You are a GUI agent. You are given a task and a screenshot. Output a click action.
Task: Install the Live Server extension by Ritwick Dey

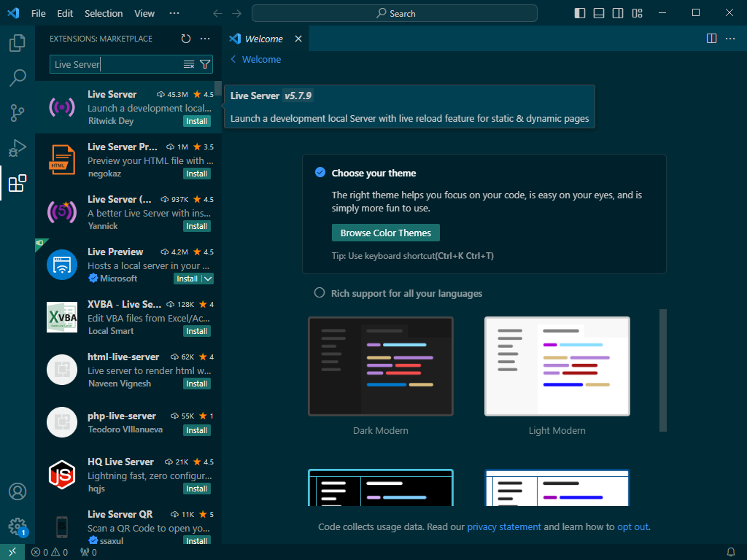click(197, 122)
